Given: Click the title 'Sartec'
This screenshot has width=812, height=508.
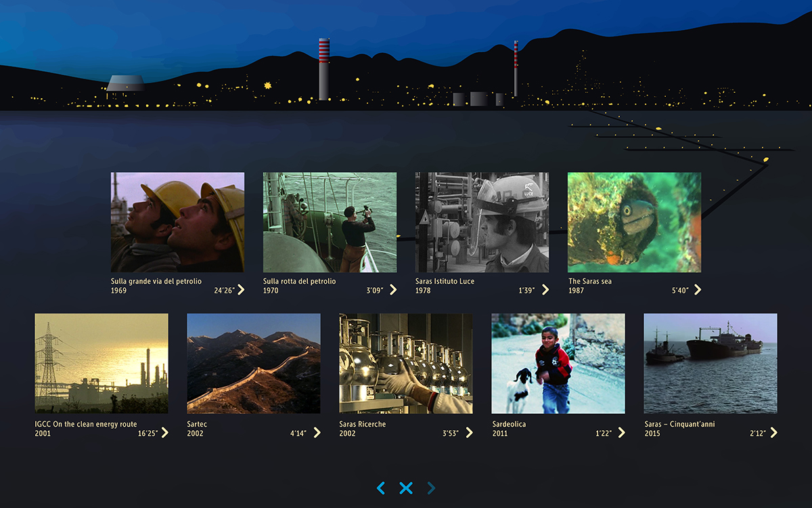Looking at the screenshot, I should click(x=198, y=424).
